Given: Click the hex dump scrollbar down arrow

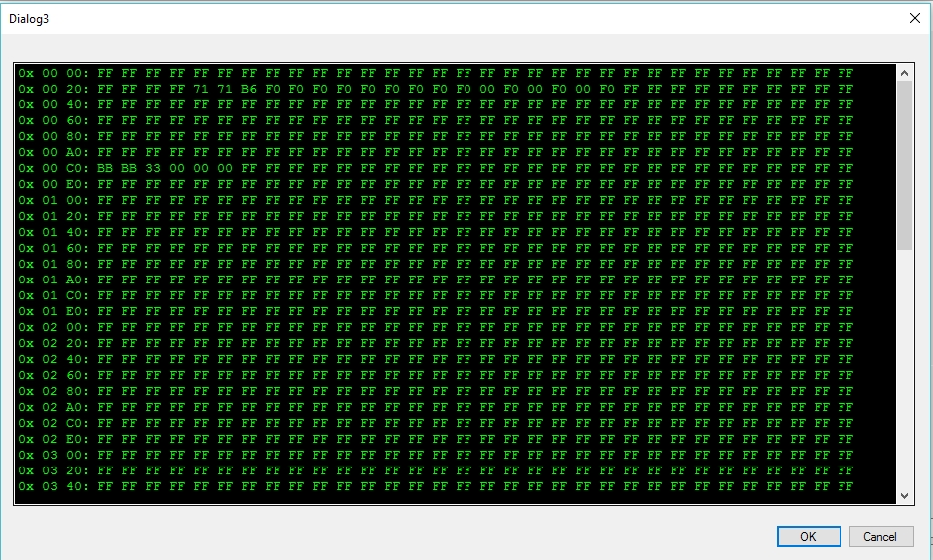Looking at the screenshot, I should point(904,495).
